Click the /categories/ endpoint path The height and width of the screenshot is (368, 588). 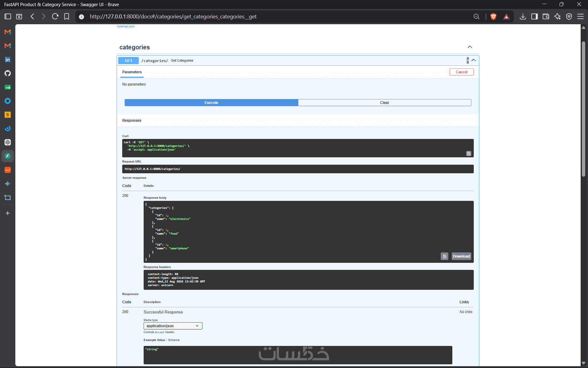[155, 61]
